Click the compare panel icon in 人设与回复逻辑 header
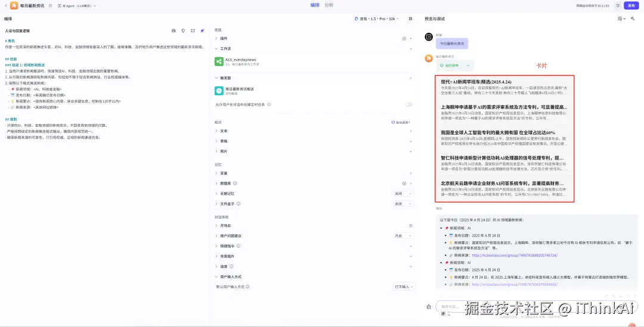This screenshot has height=327, width=644. [x=193, y=31]
